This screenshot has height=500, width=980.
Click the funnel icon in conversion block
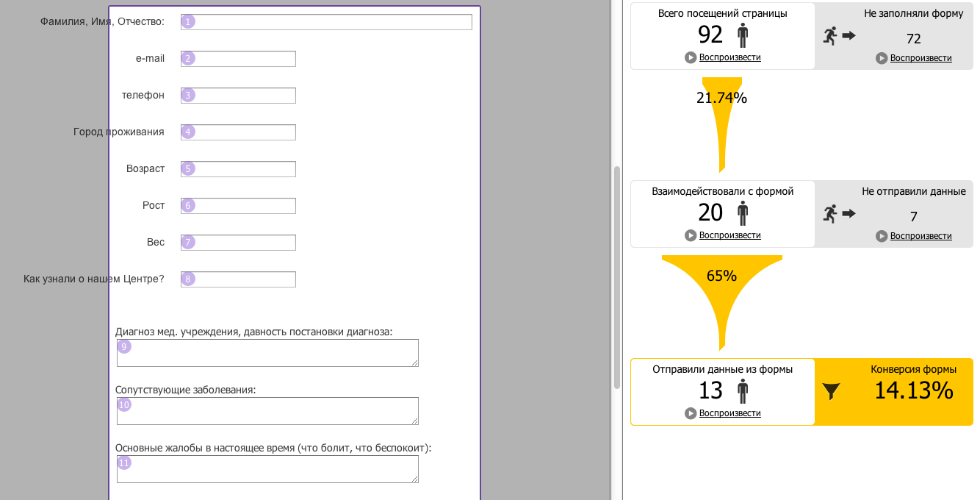(x=831, y=391)
